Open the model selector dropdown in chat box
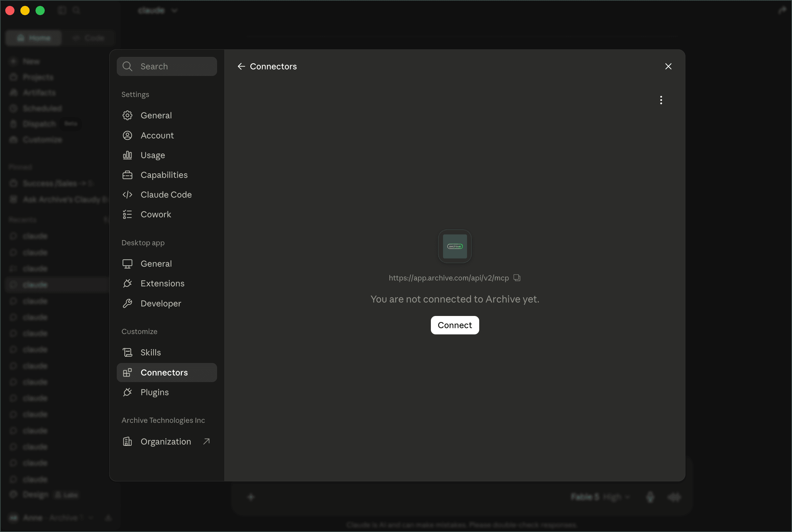The height and width of the screenshot is (532, 792). [600, 497]
